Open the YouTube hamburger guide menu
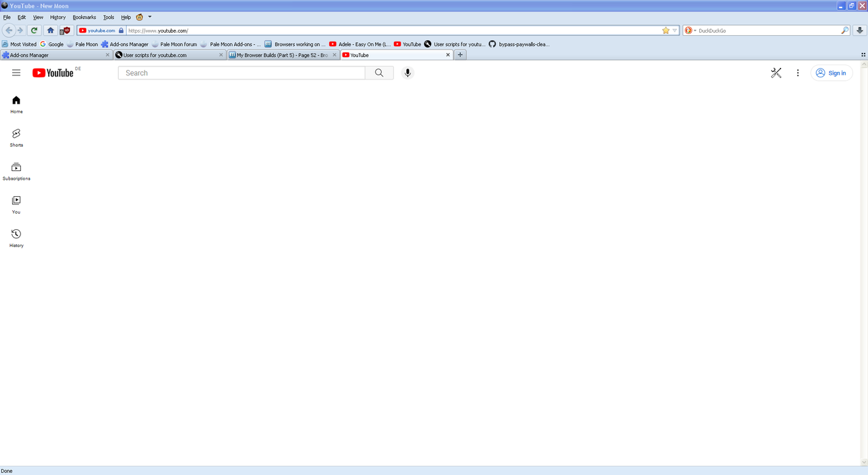Screen dimensions: 868x475 (16, 73)
